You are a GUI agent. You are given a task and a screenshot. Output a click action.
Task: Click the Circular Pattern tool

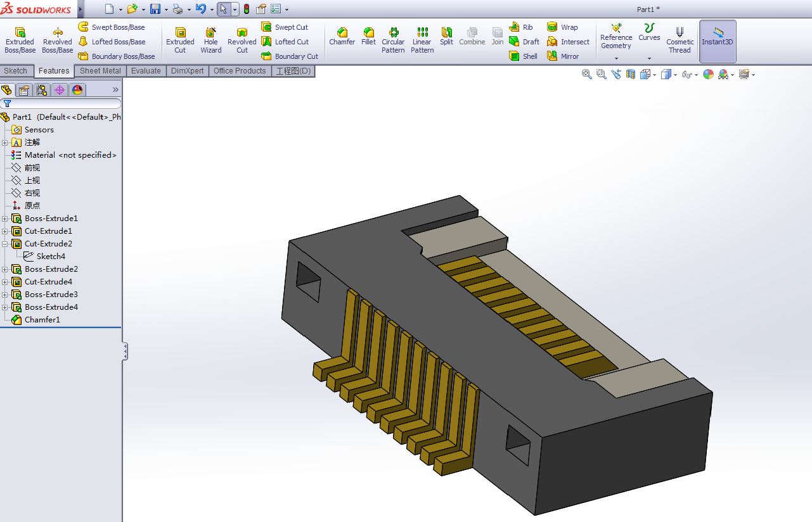[x=393, y=40]
